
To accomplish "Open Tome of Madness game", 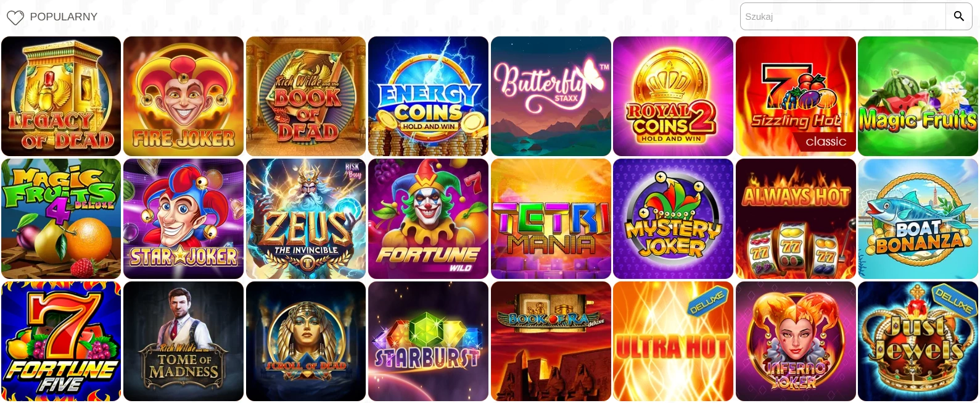I will point(183,341).
